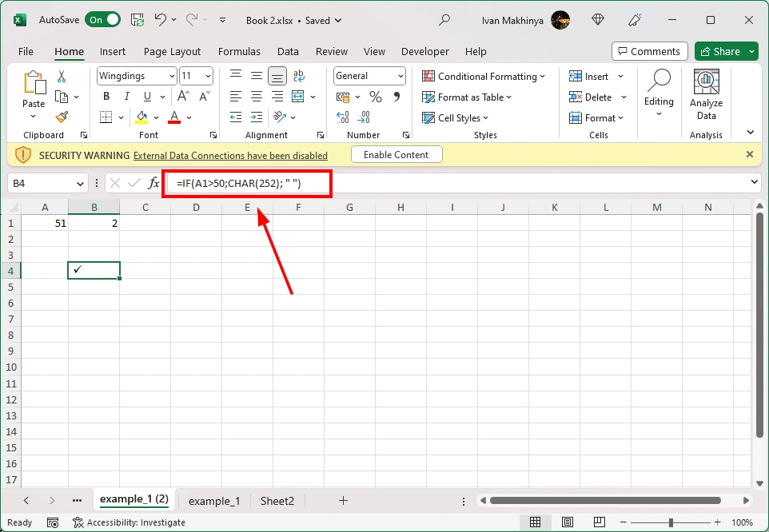769x532 pixels.
Task: Click the Wrap Text icon
Action: 299,75
